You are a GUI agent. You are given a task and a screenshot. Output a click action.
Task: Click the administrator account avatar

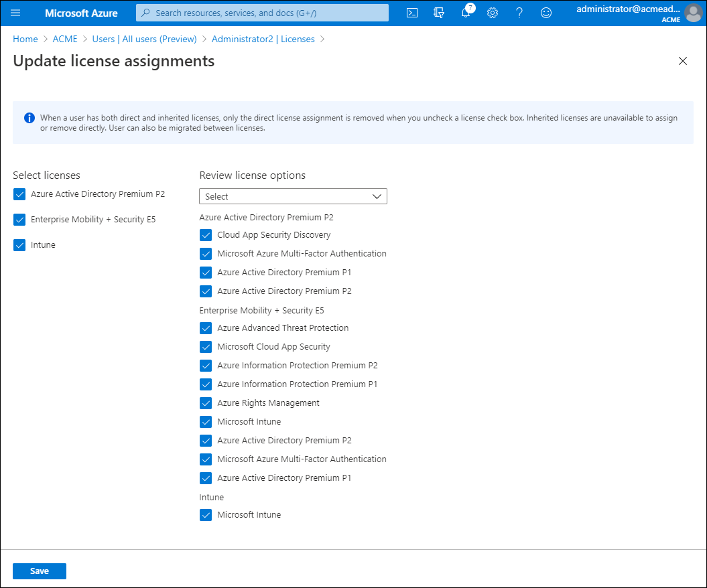pos(693,13)
